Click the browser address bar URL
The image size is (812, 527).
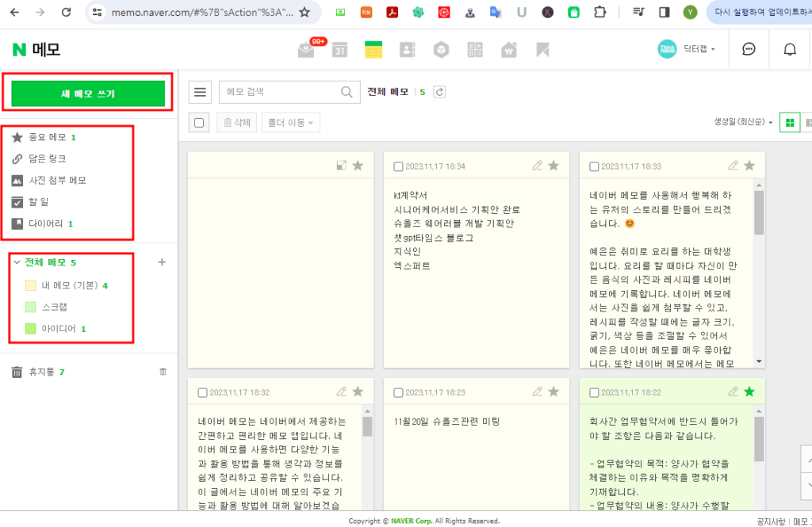click(x=202, y=13)
